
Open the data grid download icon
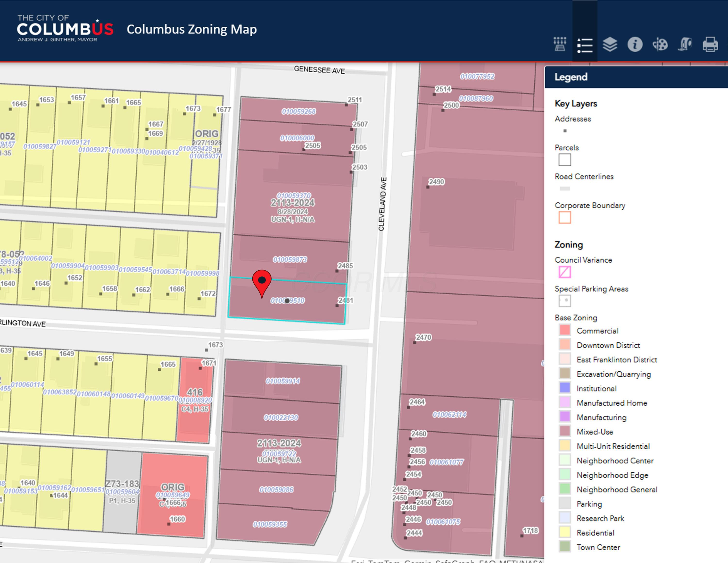pyautogui.click(x=560, y=44)
